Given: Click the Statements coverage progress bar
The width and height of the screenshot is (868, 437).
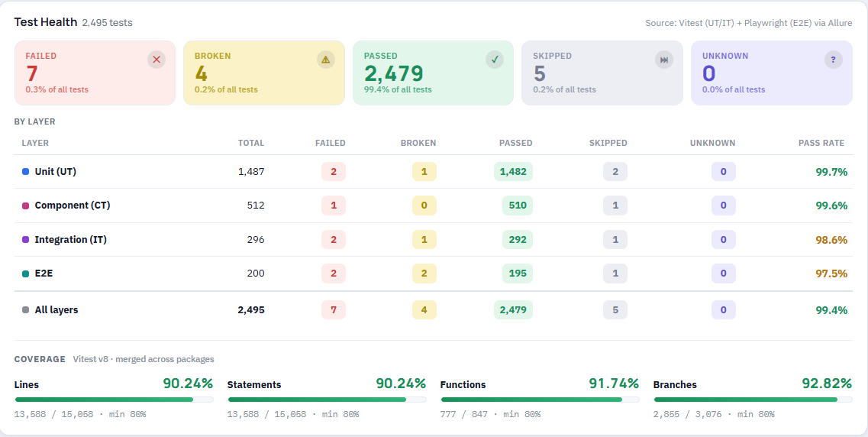Looking at the screenshot, I should (327, 400).
